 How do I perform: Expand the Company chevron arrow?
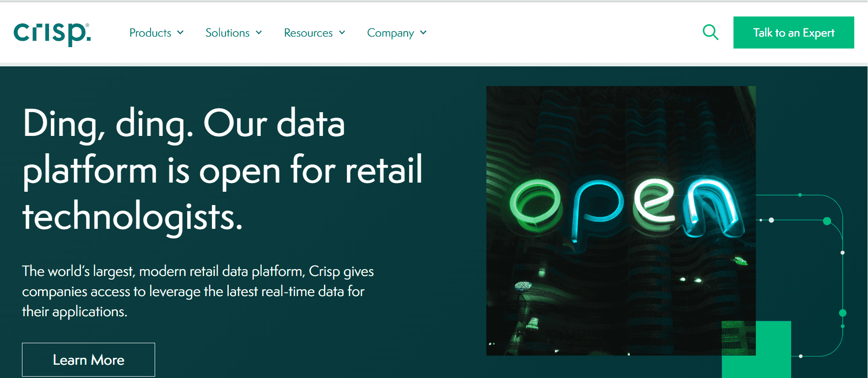coord(423,32)
